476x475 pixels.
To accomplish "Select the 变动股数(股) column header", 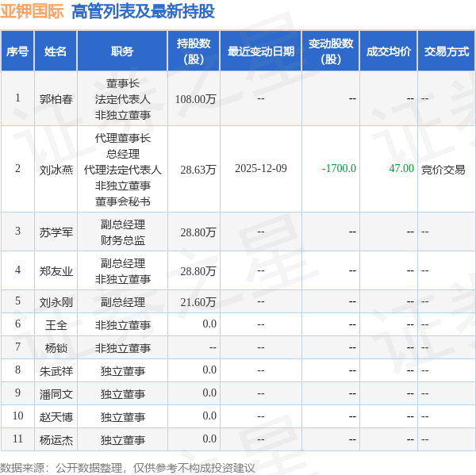I will [331, 52].
